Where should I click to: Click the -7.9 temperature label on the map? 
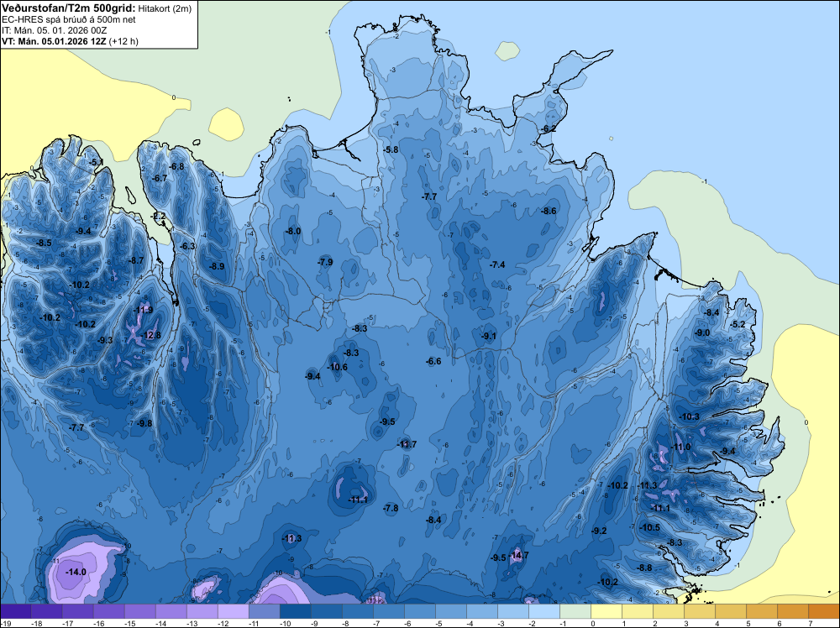[x=324, y=262]
